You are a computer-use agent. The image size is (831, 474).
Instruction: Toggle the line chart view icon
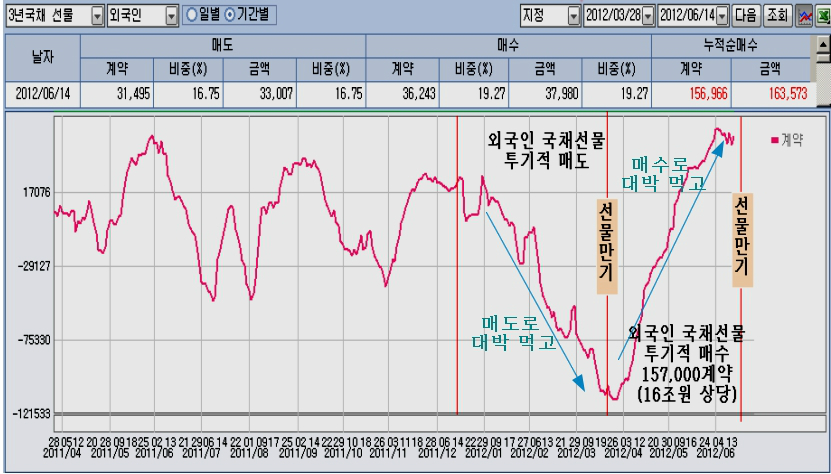click(x=806, y=15)
